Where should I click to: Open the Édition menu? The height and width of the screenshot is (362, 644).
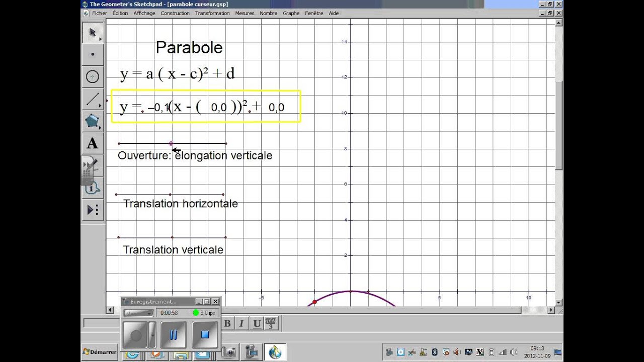coord(120,13)
